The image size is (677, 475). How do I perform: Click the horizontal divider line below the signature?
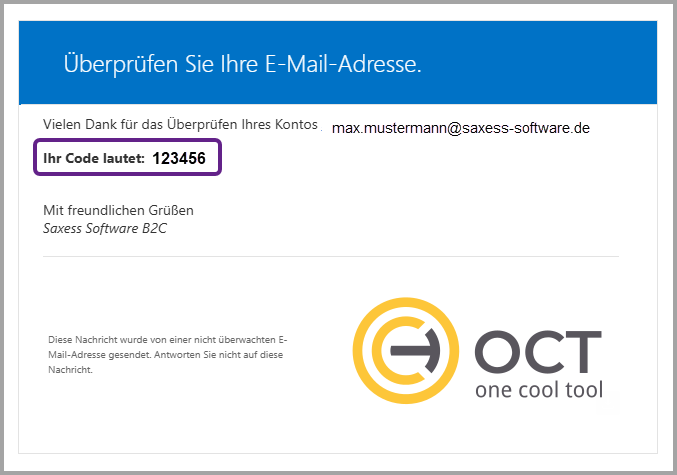pyautogui.click(x=330, y=256)
